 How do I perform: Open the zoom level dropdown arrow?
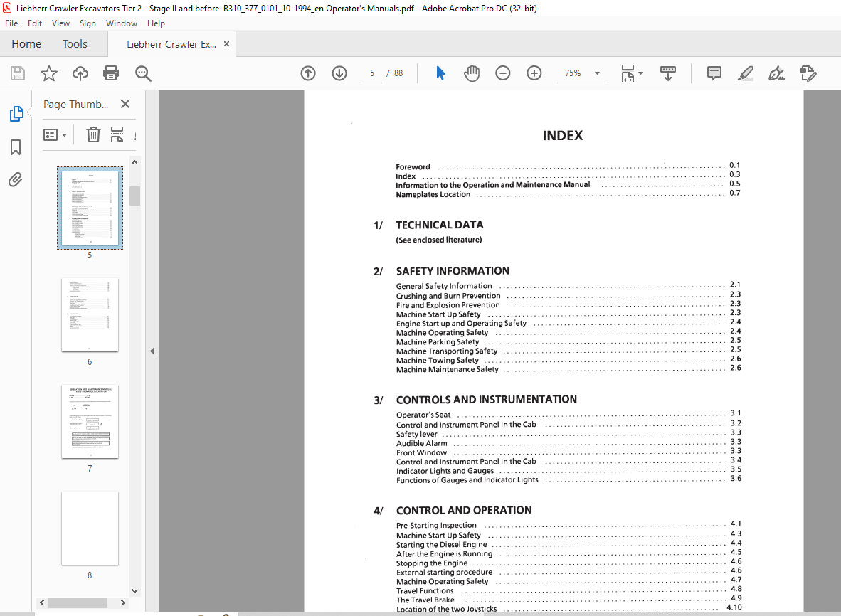point(597,73)
